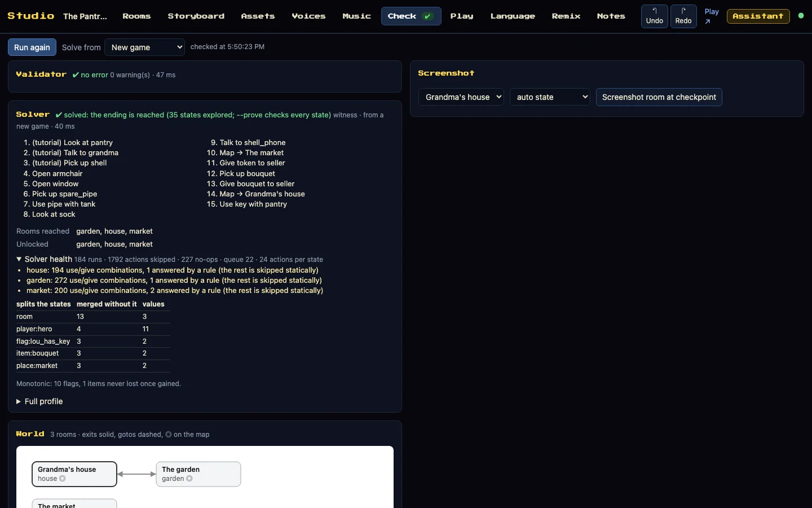
Task: Click step 9 Talk to shell_phone
Action: 253,143
